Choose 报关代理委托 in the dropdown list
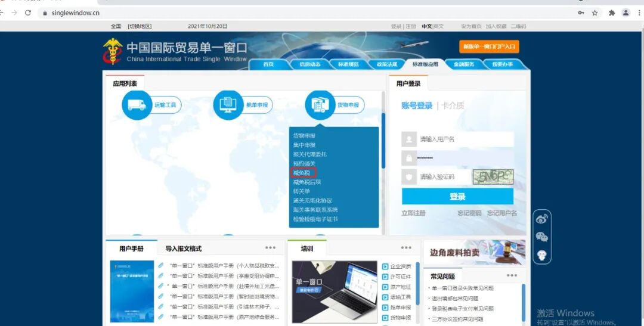Viewport: 644px width, 326px height. [310, 154]
